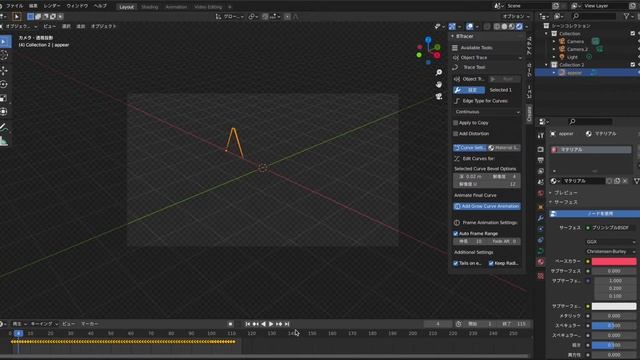Pick the Rotate tool in the left toolbar
This screenshot has width=640, height=360.
4,84
